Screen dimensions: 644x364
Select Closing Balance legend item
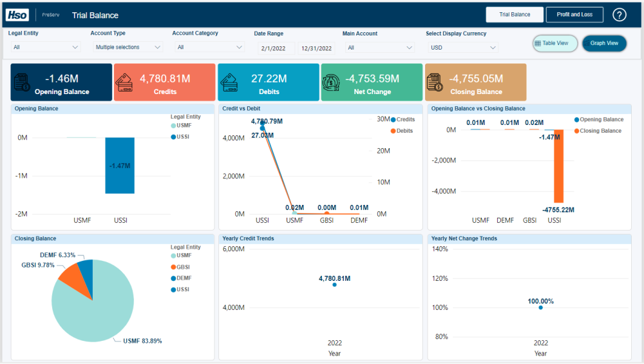click(x=598, y=131)
